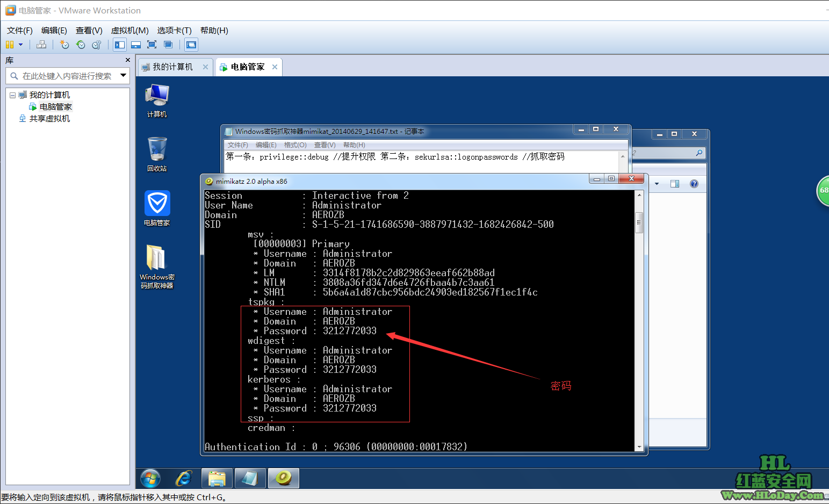Open the 编辑(E) menu in VMware
This screenshot has width=829, height=504.
coord(54,31)
